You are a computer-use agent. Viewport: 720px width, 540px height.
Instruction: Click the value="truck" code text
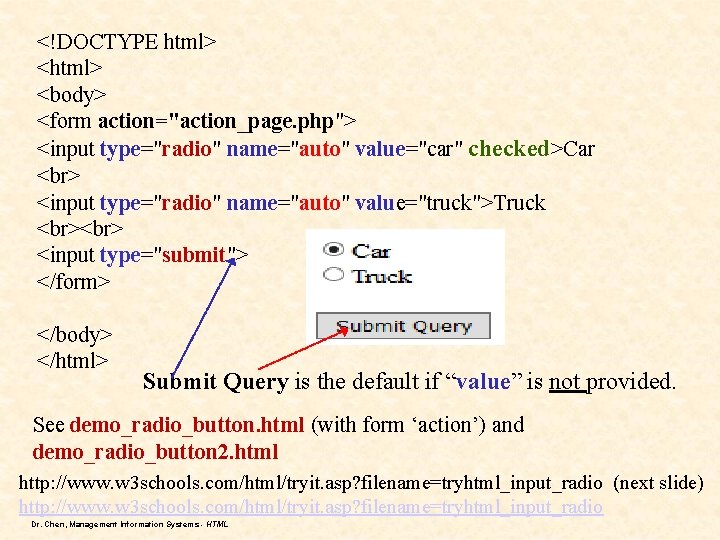click(x=418, y=202)
